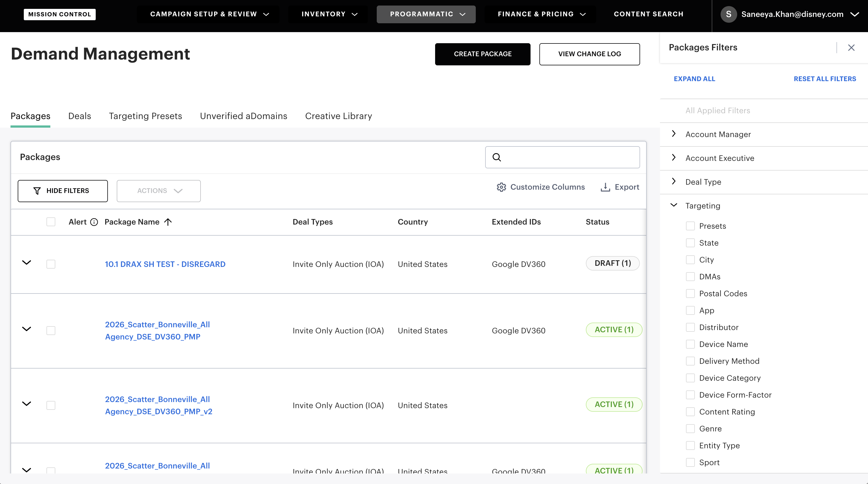The height and width of the screenshot is (484, 868).
Task: Click the Package Name sort arrow
Action: [168, 222]
